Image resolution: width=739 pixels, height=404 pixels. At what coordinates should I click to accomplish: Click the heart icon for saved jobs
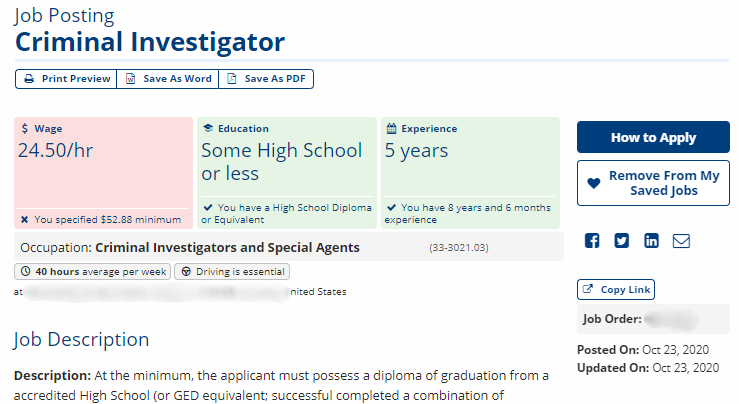594,183
